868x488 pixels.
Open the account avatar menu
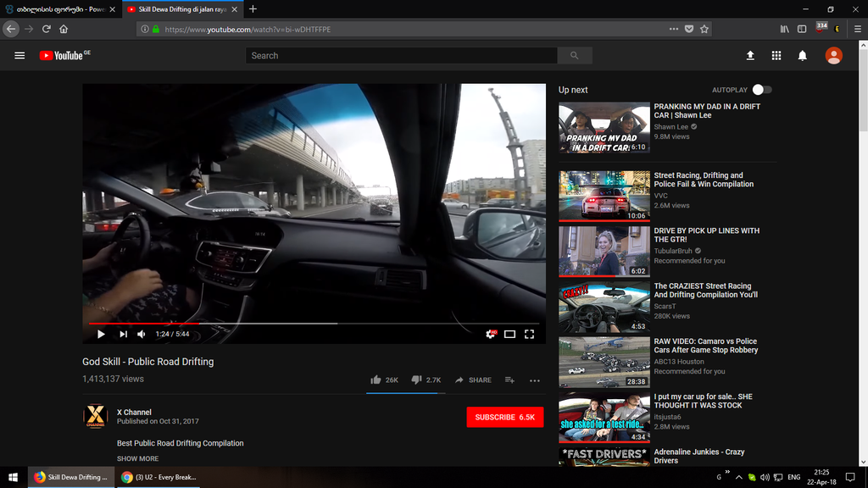pos(834,55)
